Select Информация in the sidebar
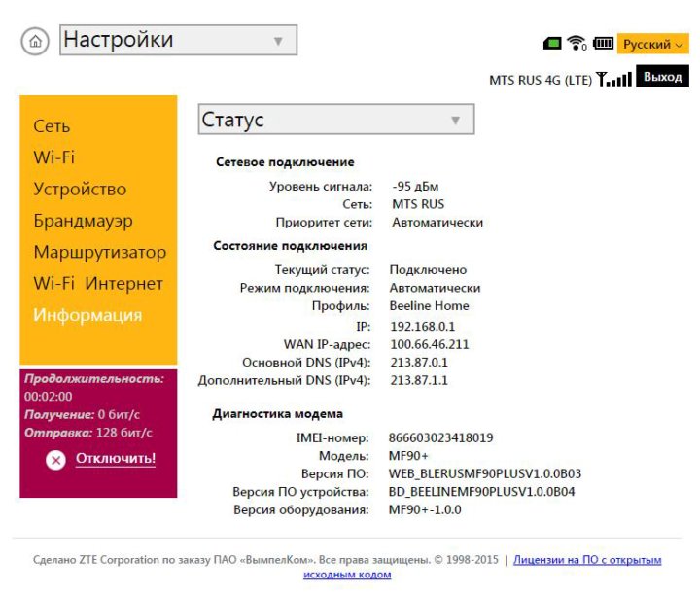Screen dimensions: 700x594 pos(87,315)
